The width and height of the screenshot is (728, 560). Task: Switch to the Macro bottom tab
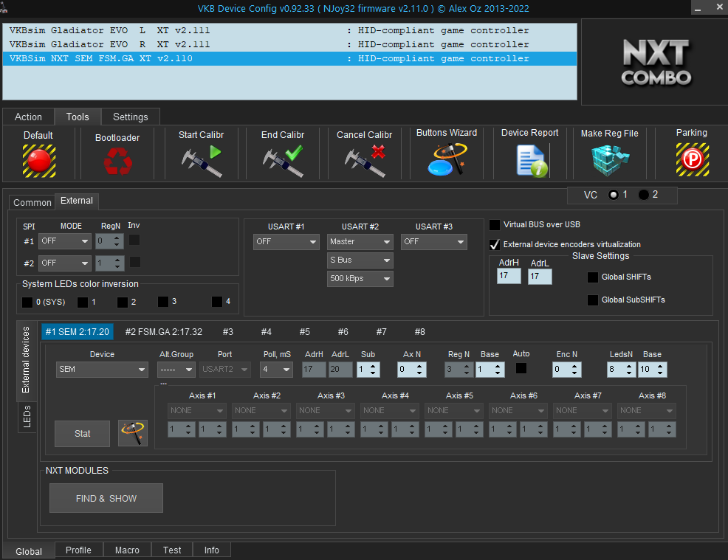coord(127,550)
